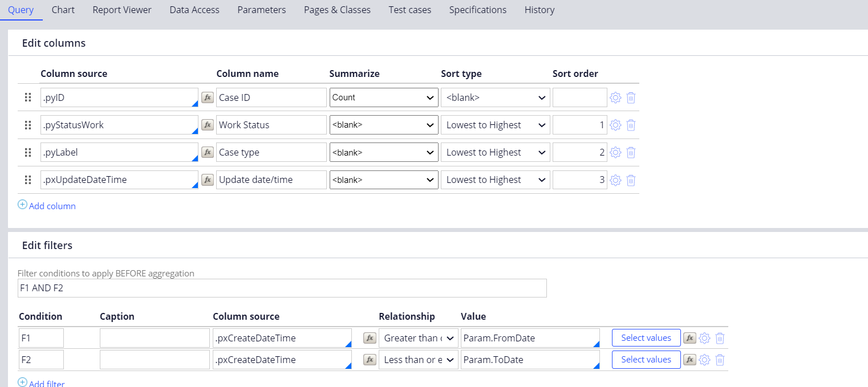Open gear settings for Case ID column
The image size is (868, 387).
[x=615, y=97]
